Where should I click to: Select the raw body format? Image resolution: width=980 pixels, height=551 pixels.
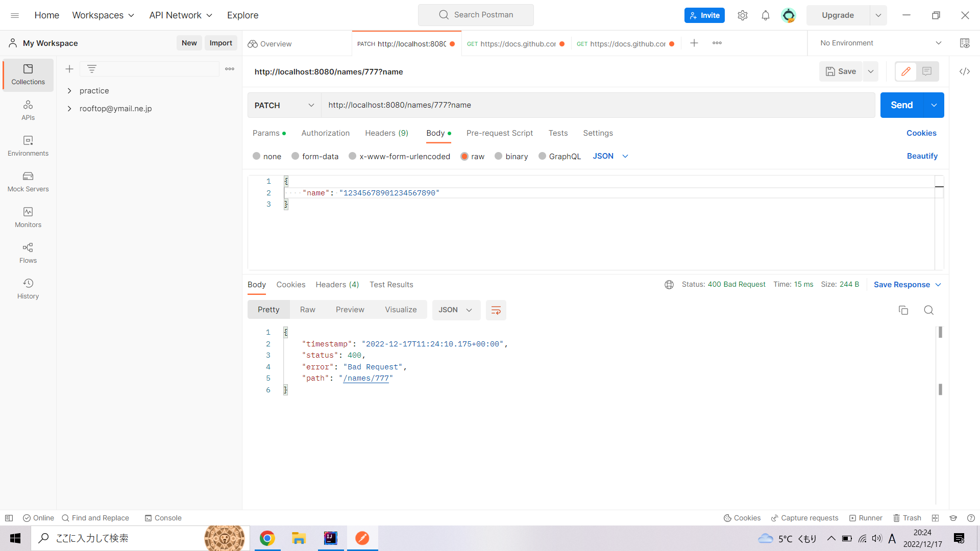coord(473,156)
